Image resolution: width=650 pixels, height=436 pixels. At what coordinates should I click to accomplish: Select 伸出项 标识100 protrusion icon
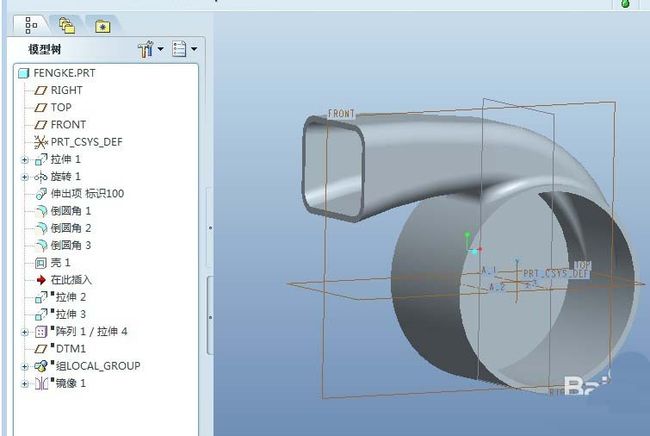[x=41, y=194]
